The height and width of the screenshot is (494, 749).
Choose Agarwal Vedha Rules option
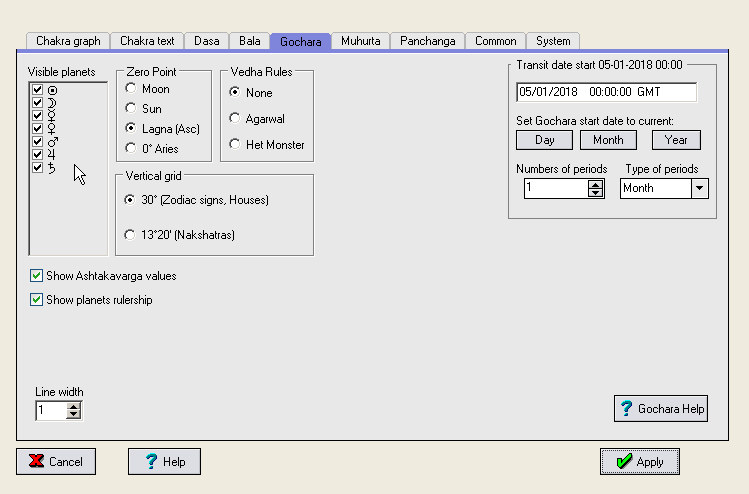[x=235, y=119]
